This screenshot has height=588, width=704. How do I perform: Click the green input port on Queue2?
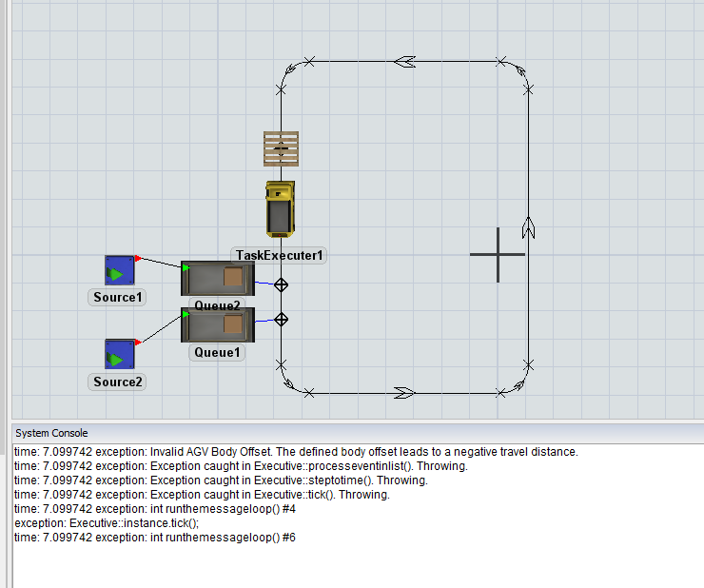(186, 268)
